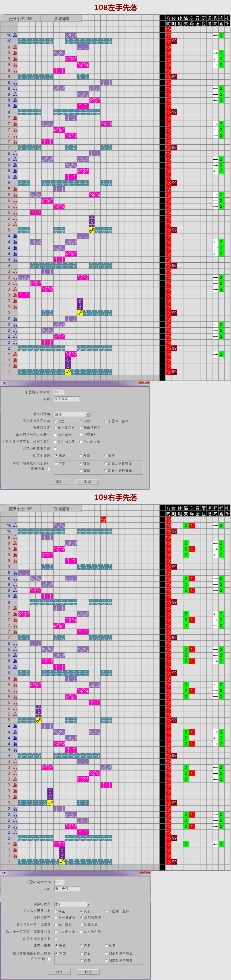Screen dimensions: 231x980
Task: Tick 向左套针 checkbox in the 108 dialog
Action: point(81,434)
